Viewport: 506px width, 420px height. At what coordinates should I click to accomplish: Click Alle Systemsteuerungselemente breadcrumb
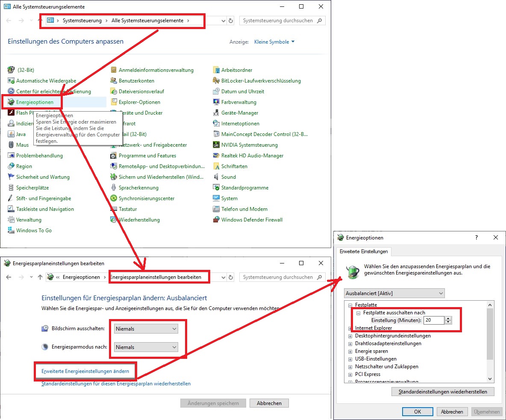coord(147,21)
